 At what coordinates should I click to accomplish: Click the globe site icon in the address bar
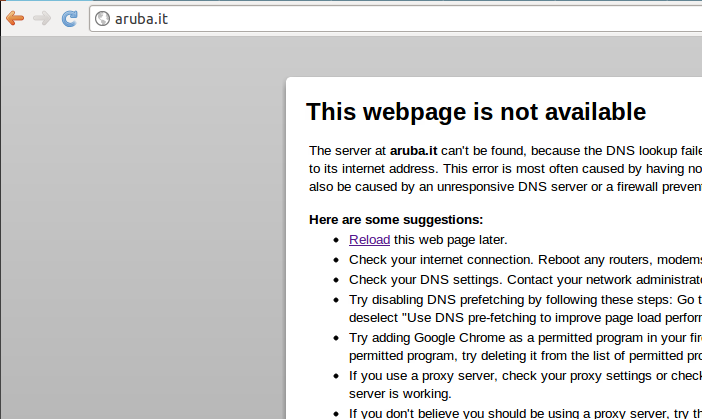point(103,18)
